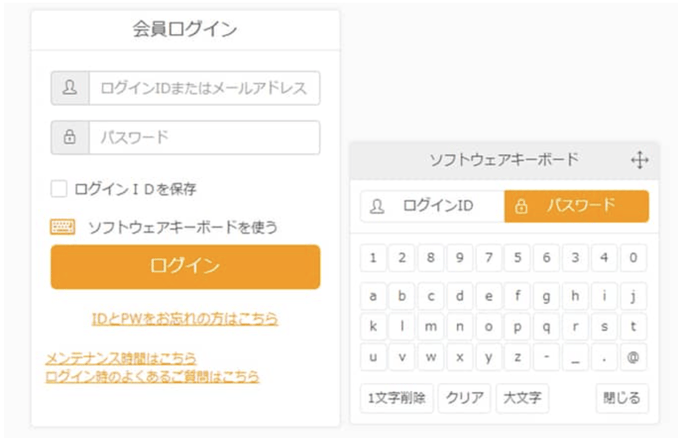Screen dimensions: 680x438
Task: Tap the f key on software keyboard
Action: [x=517, y=296]
